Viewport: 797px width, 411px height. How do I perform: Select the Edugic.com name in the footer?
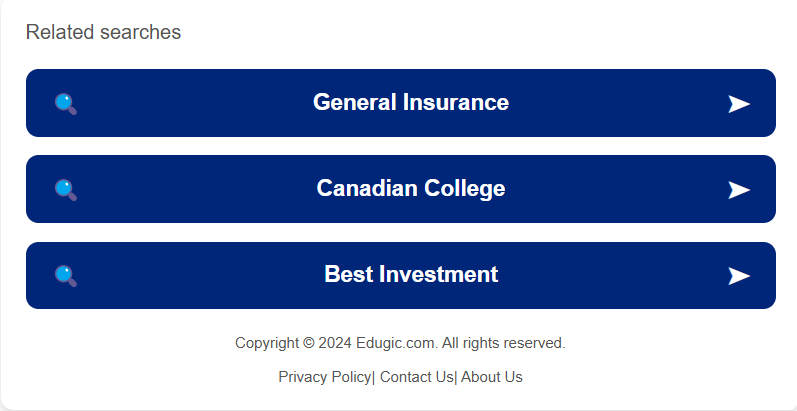click(396, 343)
